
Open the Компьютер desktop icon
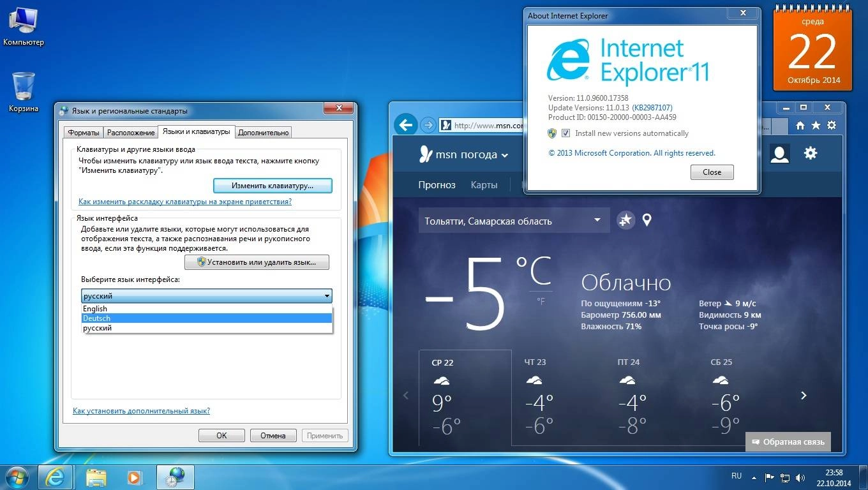pyautogui.click(x=24, y=26)
